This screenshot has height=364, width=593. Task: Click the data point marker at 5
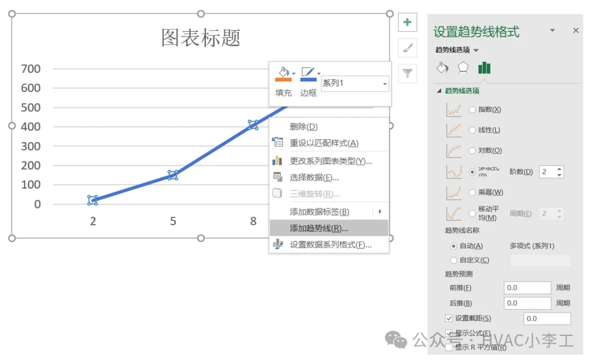[x=173, y=175]
